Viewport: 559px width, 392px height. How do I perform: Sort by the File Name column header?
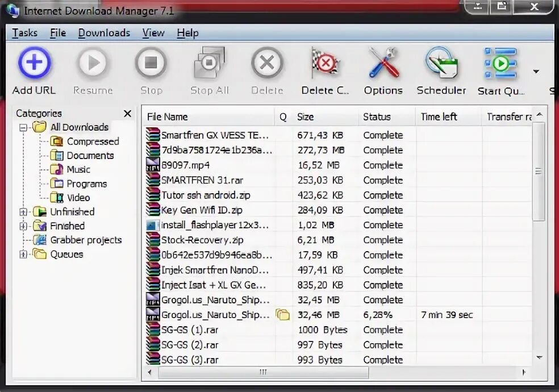tap(209, 117)
